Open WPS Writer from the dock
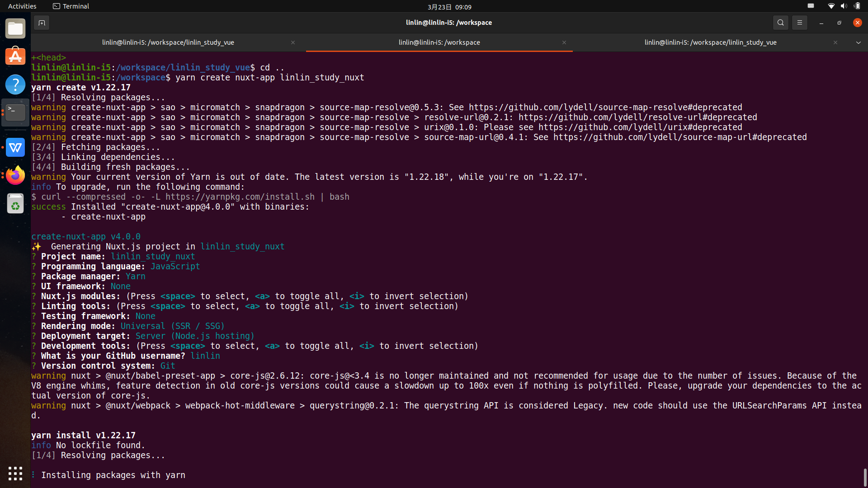The image size is (868, 488). pos(15,147)
